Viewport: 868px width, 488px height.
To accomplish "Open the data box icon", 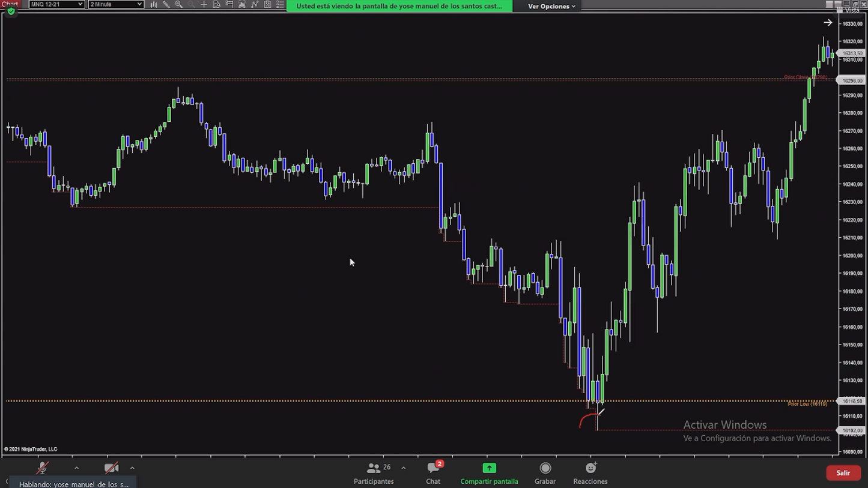I will tap(217, 4).
